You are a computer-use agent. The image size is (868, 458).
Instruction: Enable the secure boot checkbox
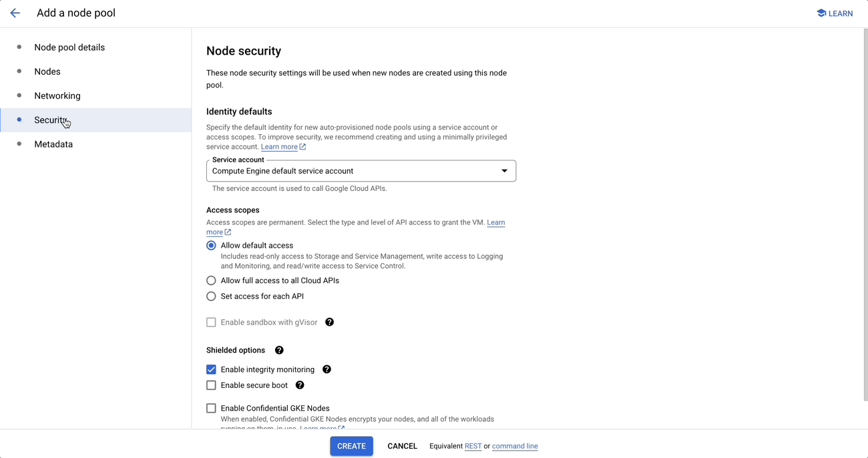pos(211,385)
